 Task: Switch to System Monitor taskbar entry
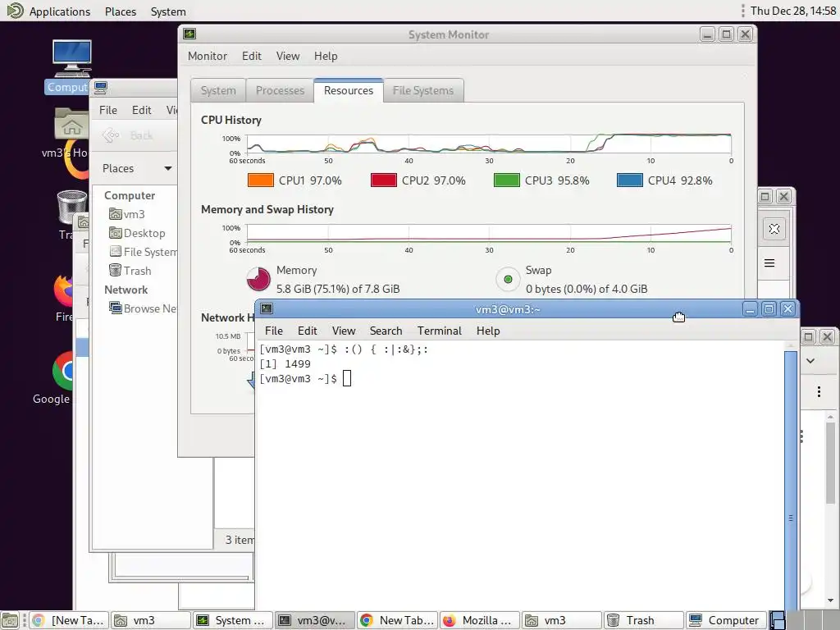[232, 620]
